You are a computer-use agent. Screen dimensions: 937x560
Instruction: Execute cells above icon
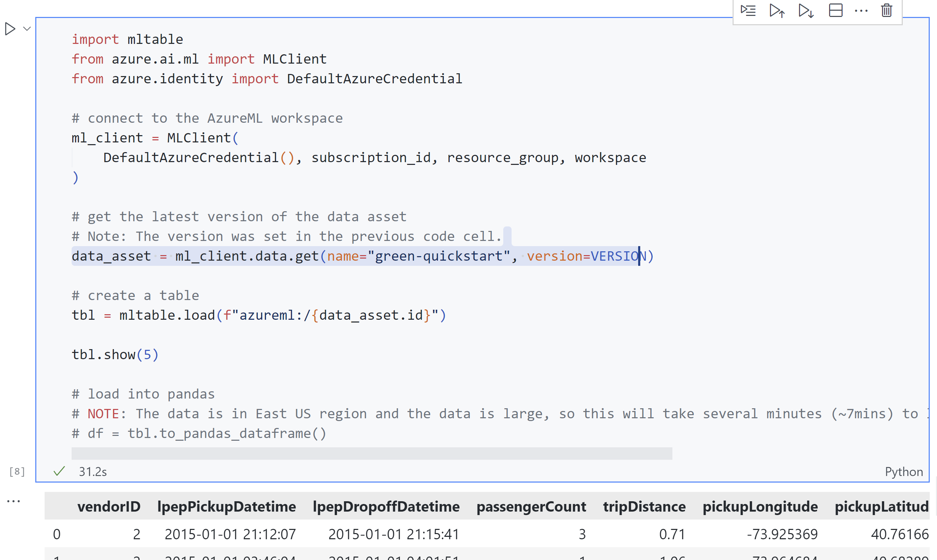(777, 11)
